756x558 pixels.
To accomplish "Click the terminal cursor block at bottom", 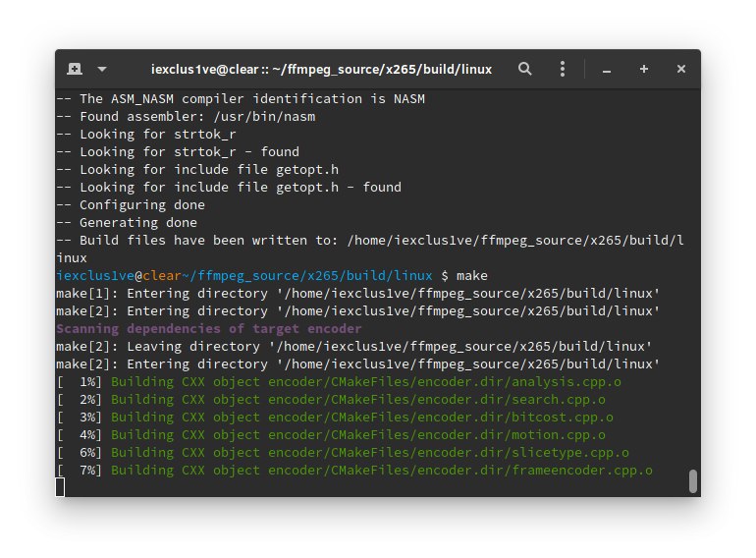I will pyautogui.click(x=60, y=487).
